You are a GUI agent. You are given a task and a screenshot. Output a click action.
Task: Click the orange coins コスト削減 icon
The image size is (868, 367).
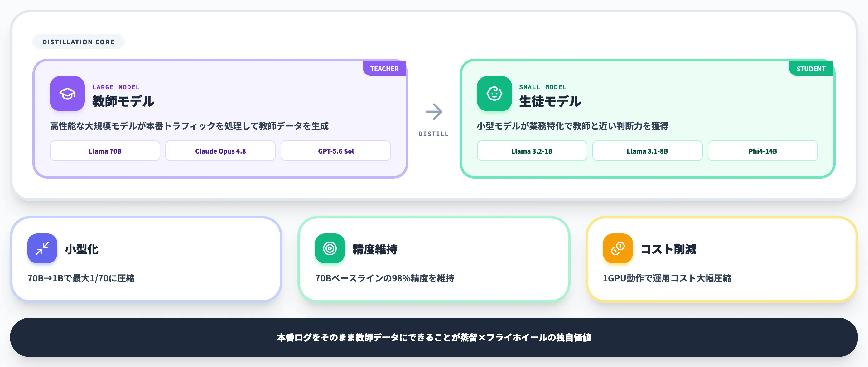[618, 249]
